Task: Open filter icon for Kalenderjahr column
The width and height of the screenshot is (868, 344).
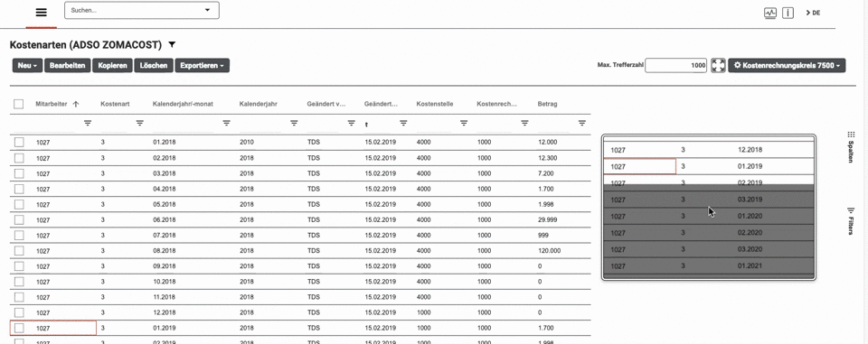Action: [294, 124]
